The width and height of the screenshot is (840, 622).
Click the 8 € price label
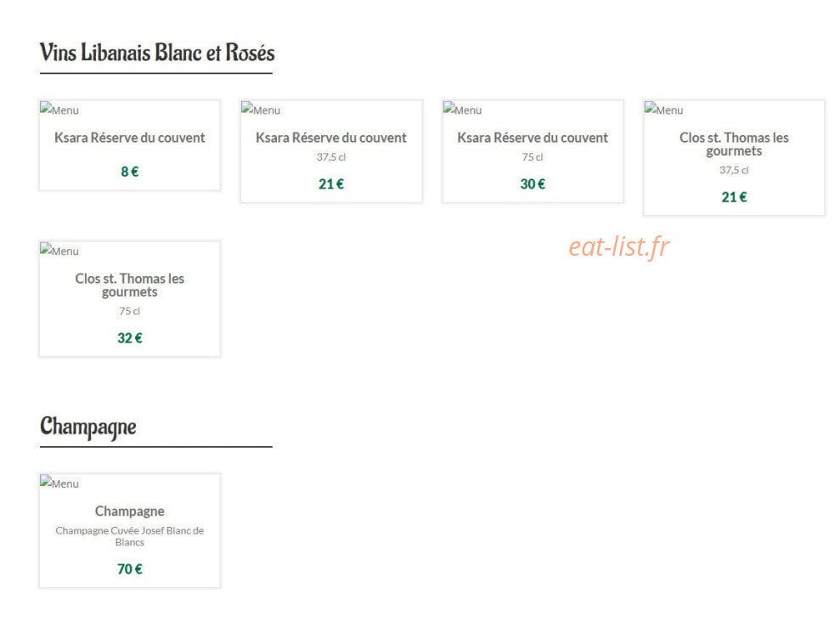(130, 172)
